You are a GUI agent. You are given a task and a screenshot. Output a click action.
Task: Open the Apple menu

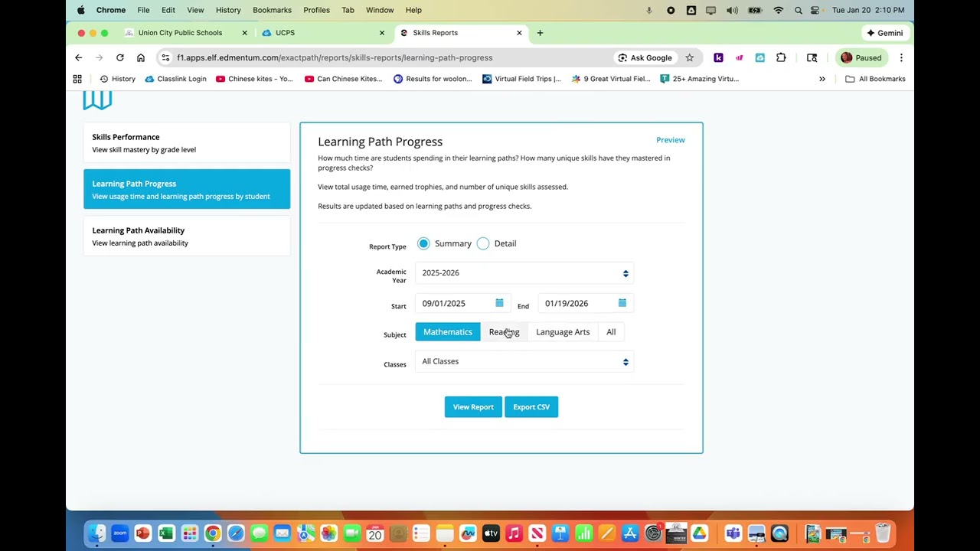pos(80,10)
